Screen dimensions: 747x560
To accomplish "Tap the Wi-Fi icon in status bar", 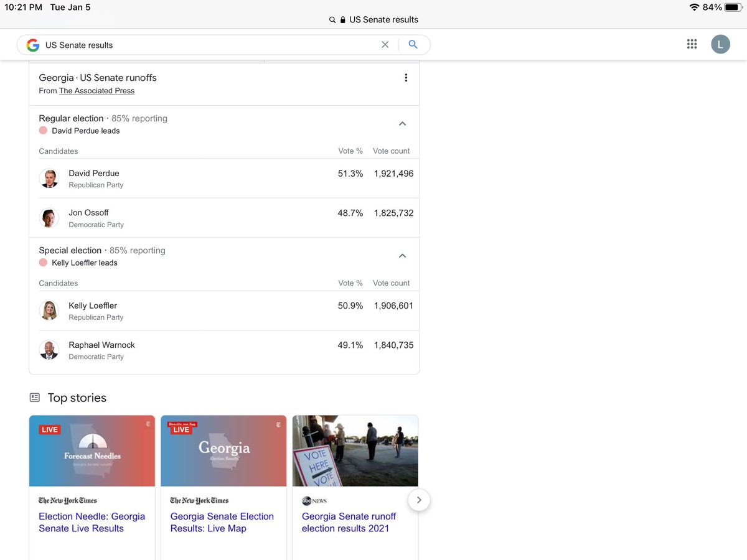I will click(x=694, y=7).
